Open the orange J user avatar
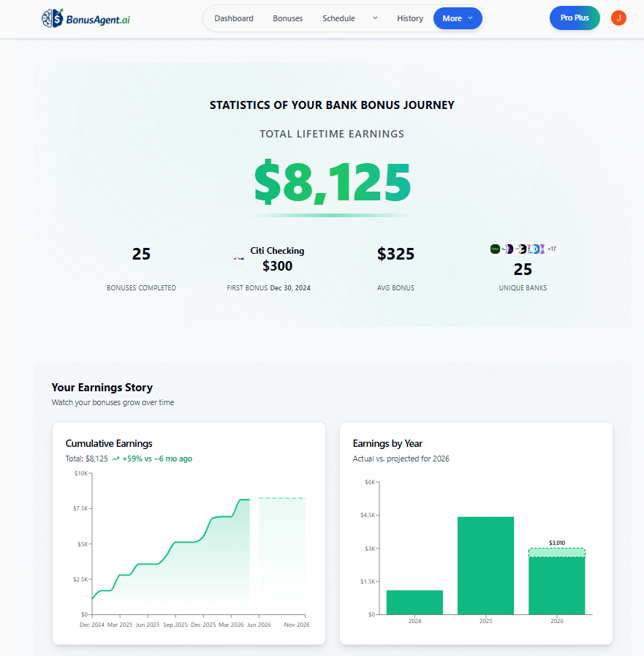 pos(618,18)
